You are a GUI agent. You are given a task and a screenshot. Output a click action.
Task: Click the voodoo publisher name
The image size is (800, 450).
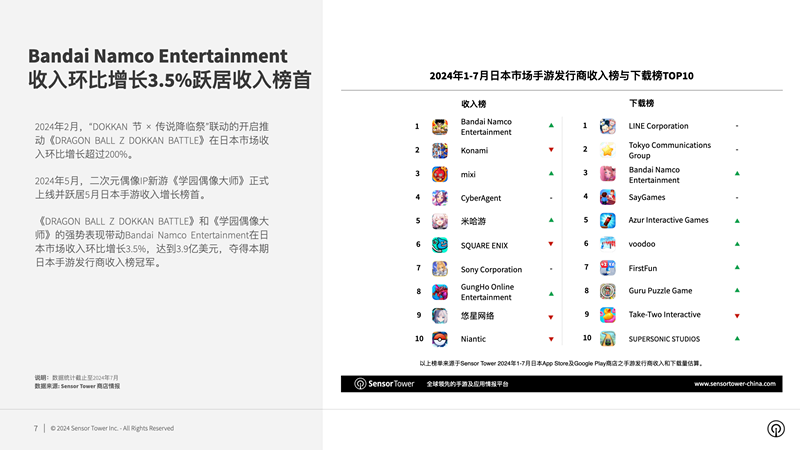(x=642, y=244)
